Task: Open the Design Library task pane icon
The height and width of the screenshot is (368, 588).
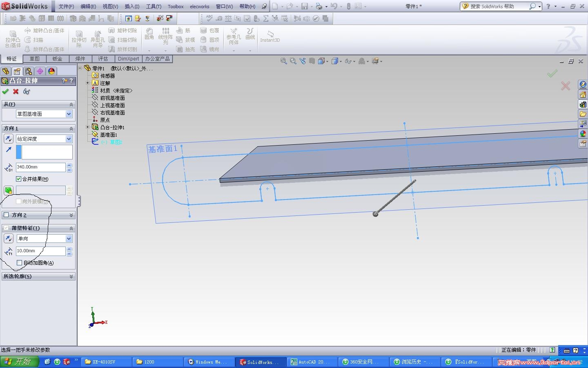Action: (583, 104)
